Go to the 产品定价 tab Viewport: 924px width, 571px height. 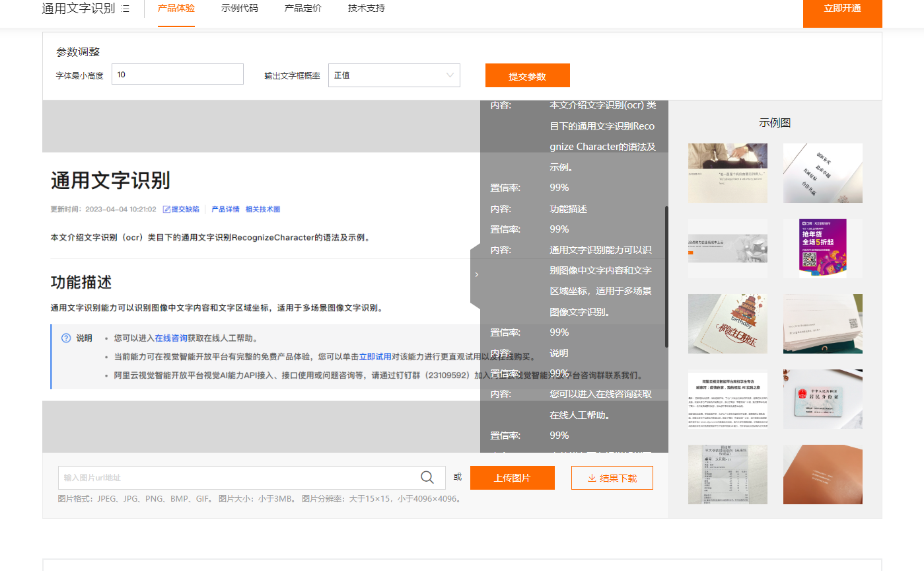(x=303, y=9)
